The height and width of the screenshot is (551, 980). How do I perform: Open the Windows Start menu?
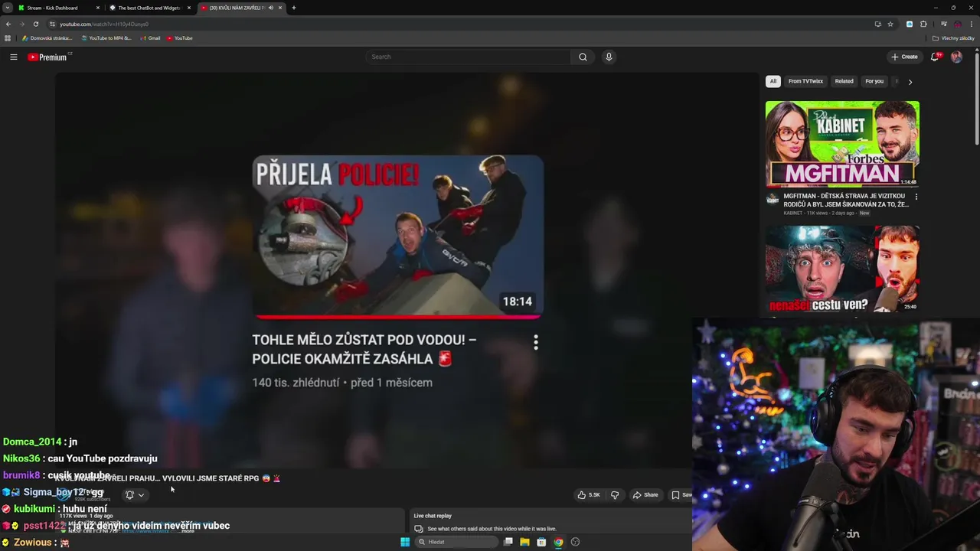pos(405,542)
